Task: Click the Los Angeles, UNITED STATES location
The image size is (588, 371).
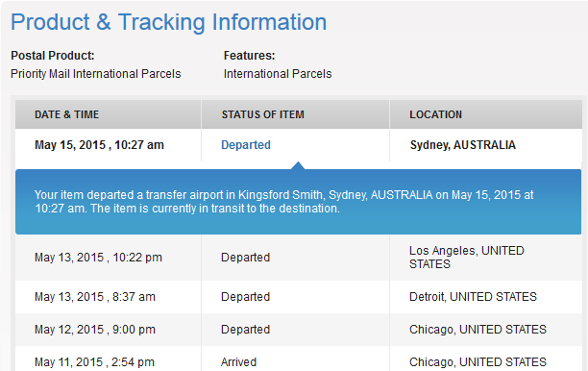Action: [467, 258]
